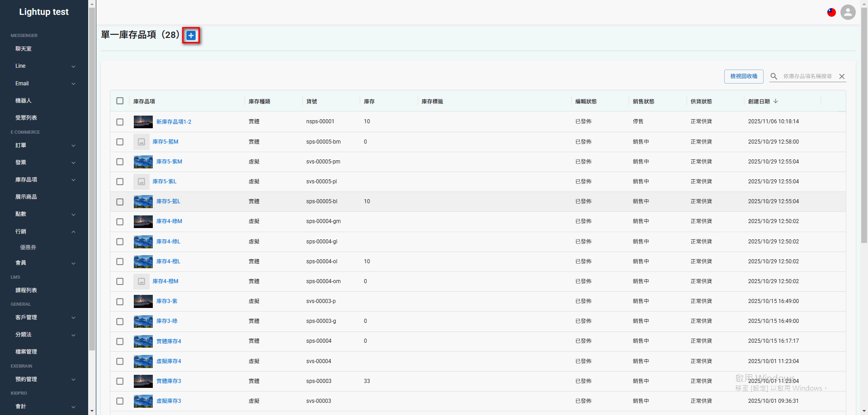This screenshot has width=868, height=415.
Task: Click the main page vertical scrollbar
Action: point(864,126)
